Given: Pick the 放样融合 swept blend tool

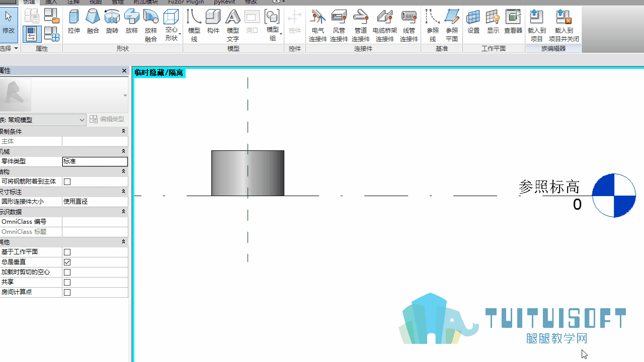Looking at the screenshot, I should (151, 25).
